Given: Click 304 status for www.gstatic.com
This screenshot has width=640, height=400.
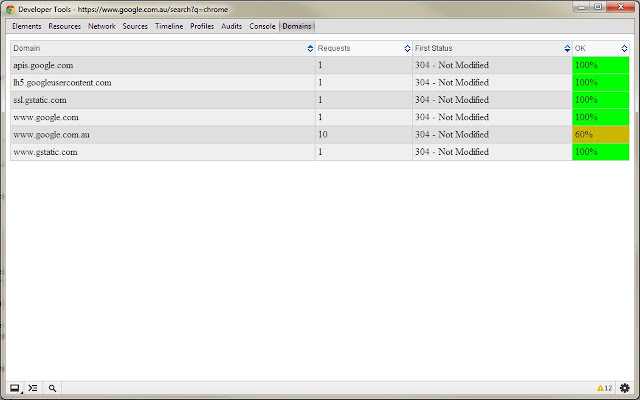Looking at the screenshot, I should 492,152.
